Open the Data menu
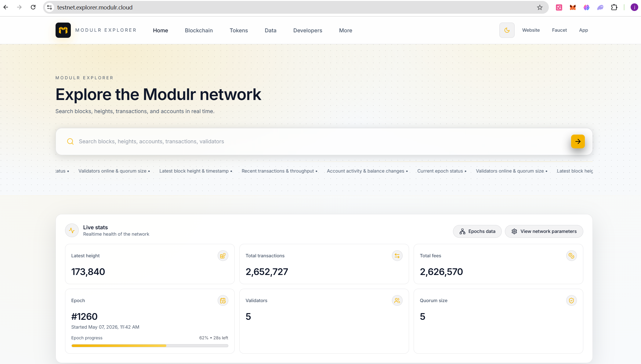 270,30
